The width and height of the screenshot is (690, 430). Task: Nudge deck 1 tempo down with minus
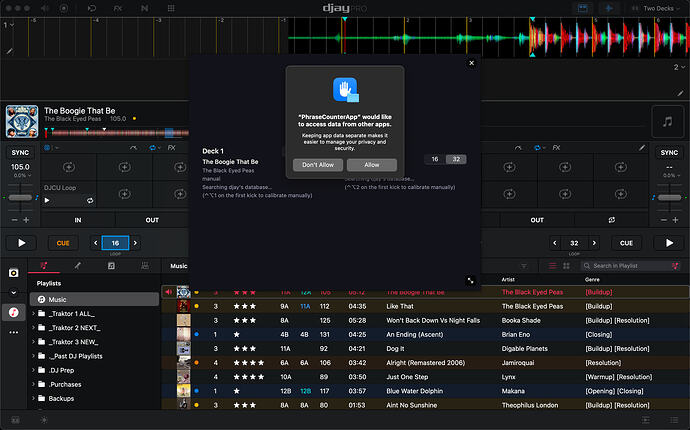coord(15,220)
